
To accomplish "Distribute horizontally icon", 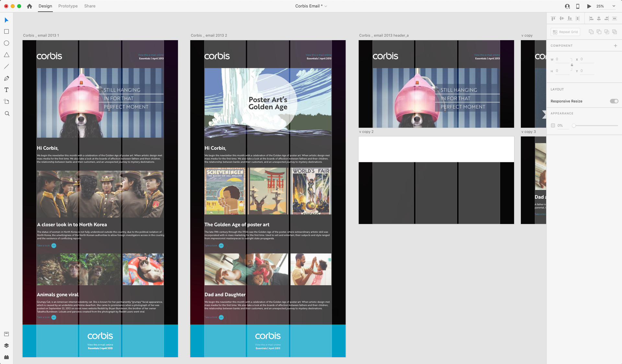I will click(578, 18).
